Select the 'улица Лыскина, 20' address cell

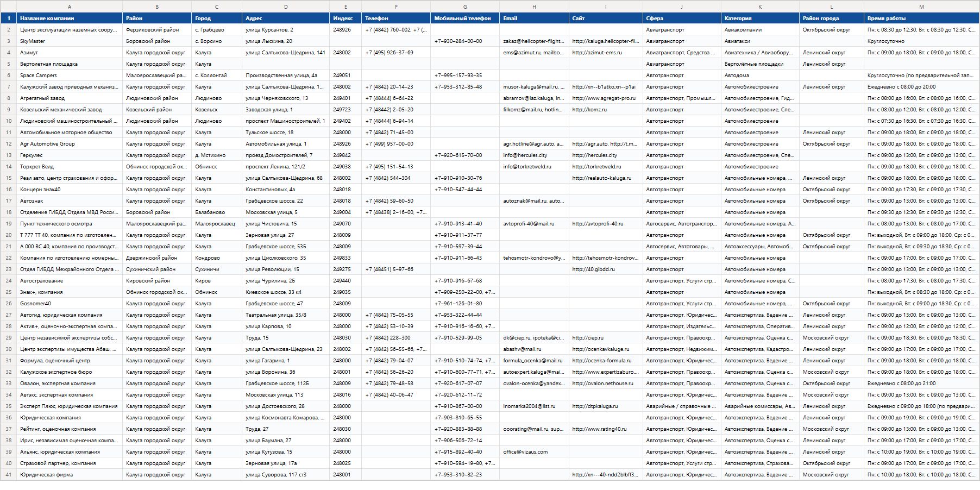[x=286, y=41]
